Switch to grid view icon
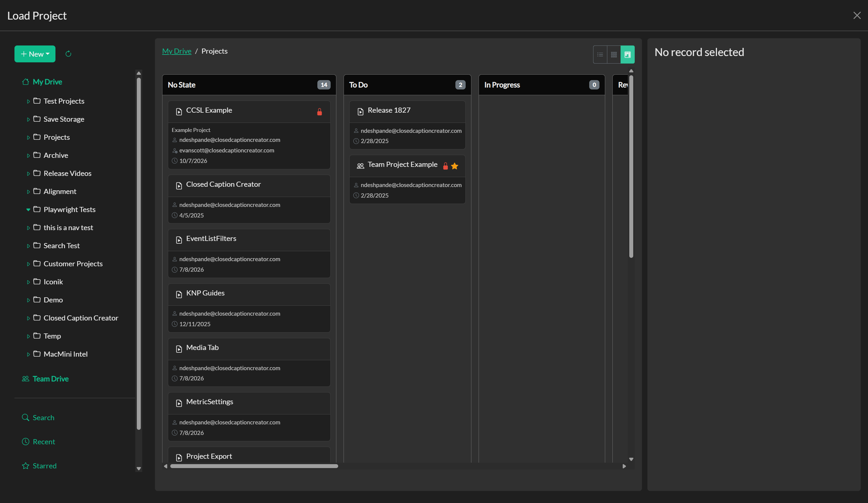Viewport: 868px width, 503px height. tap(614, 55)
